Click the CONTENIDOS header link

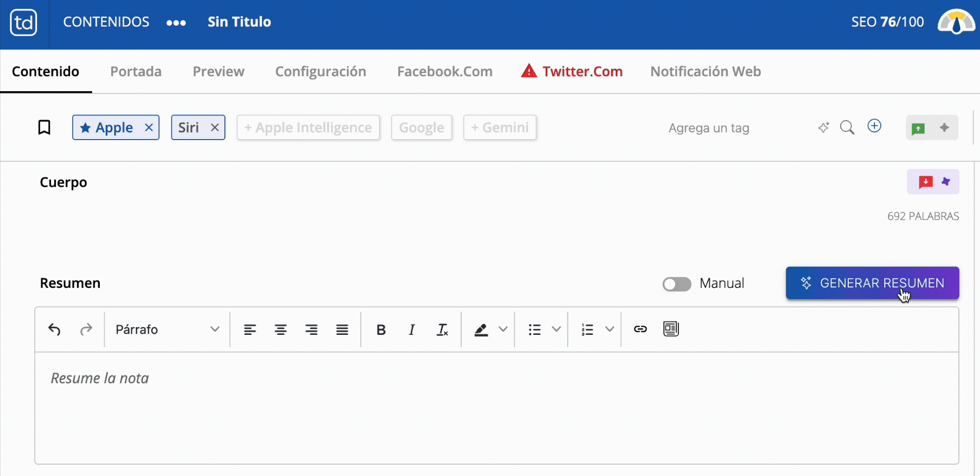point(106,22)
